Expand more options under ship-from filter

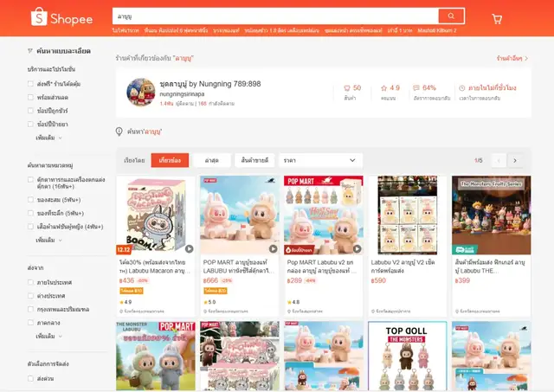pos(48,337)
